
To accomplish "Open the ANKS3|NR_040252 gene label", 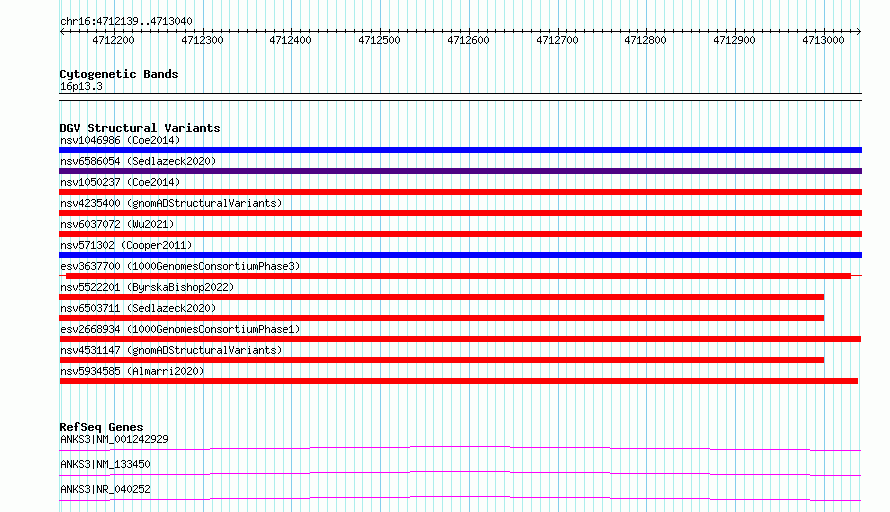I will tap(105, 489).
